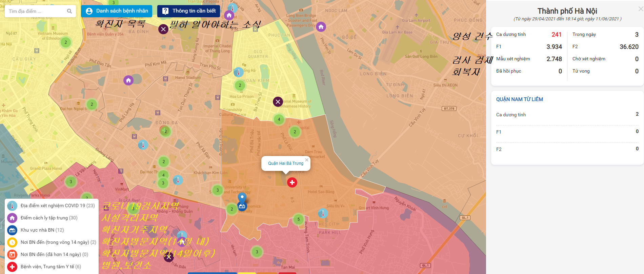The width and height of the screenshot is (644, 274).
Task: Click dark X marker by National Museum of History
Action: tap(278, 102)
